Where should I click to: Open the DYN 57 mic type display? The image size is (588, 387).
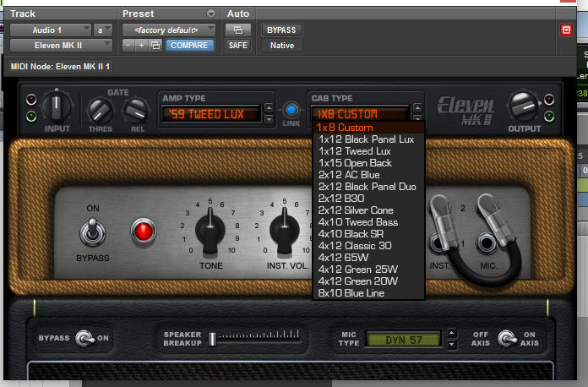coord(404,340)
